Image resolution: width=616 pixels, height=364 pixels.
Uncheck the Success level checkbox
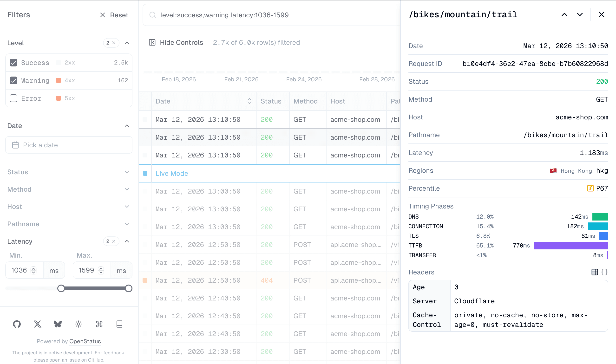[13, 63]
